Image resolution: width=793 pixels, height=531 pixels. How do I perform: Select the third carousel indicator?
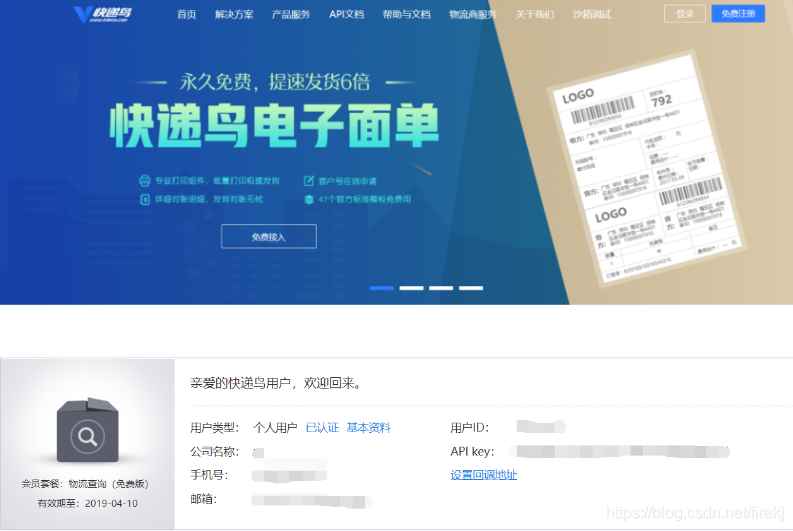tap(441, 288)
